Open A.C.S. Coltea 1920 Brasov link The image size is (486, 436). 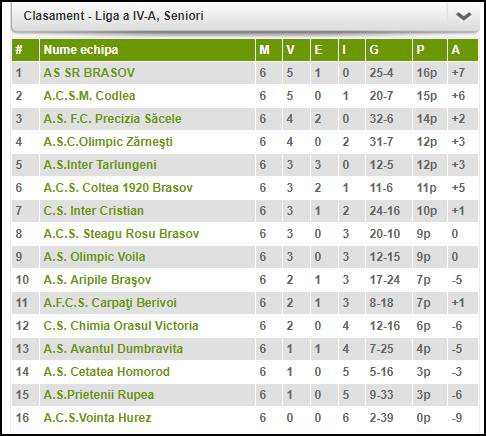pyautogui.click(x=118, y=188)
